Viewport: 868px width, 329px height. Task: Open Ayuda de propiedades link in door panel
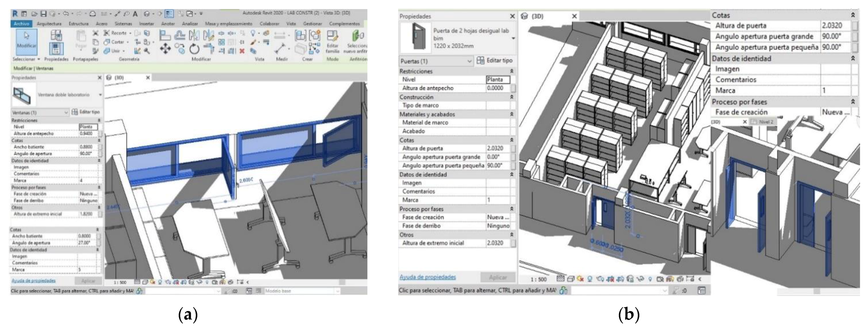coord(427,277)
